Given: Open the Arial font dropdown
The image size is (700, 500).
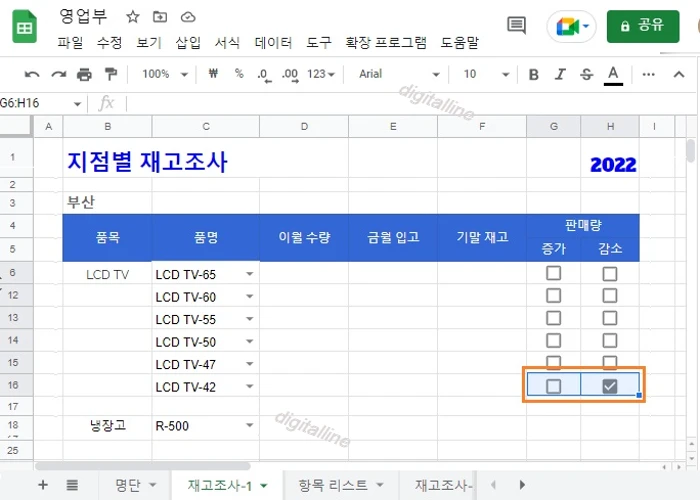Looking at the screenshot, I should click(x=399, y=74).
